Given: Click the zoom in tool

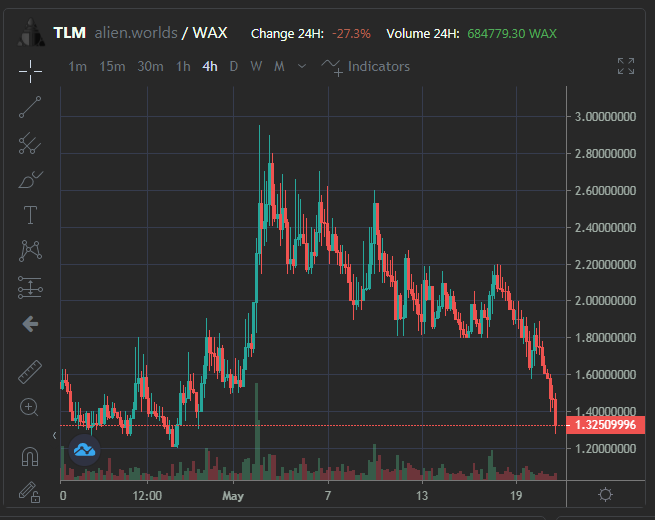Looking at the screenshot, I should [29, 407].
